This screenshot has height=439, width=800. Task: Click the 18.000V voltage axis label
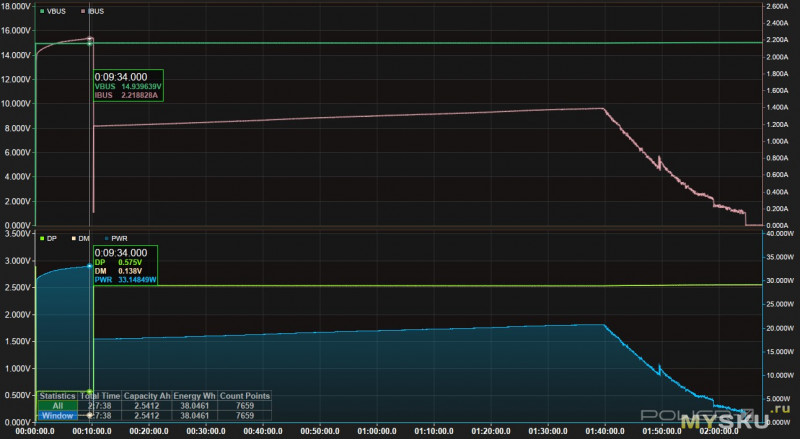(15, 7)
